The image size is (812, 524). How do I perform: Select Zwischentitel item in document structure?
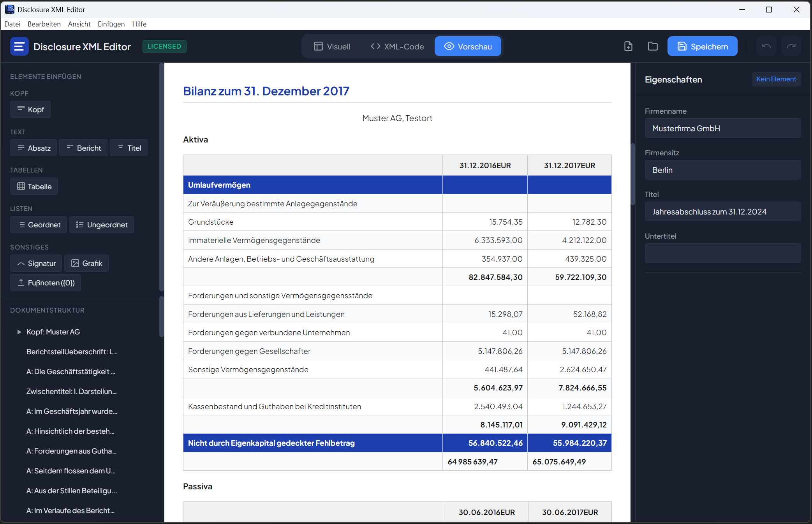[x=72, y=391]
